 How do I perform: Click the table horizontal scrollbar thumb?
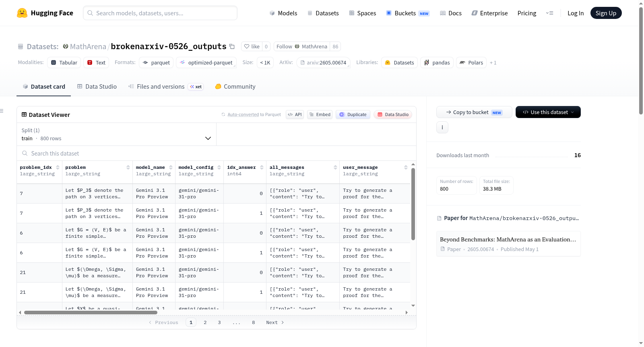(91, 312)
